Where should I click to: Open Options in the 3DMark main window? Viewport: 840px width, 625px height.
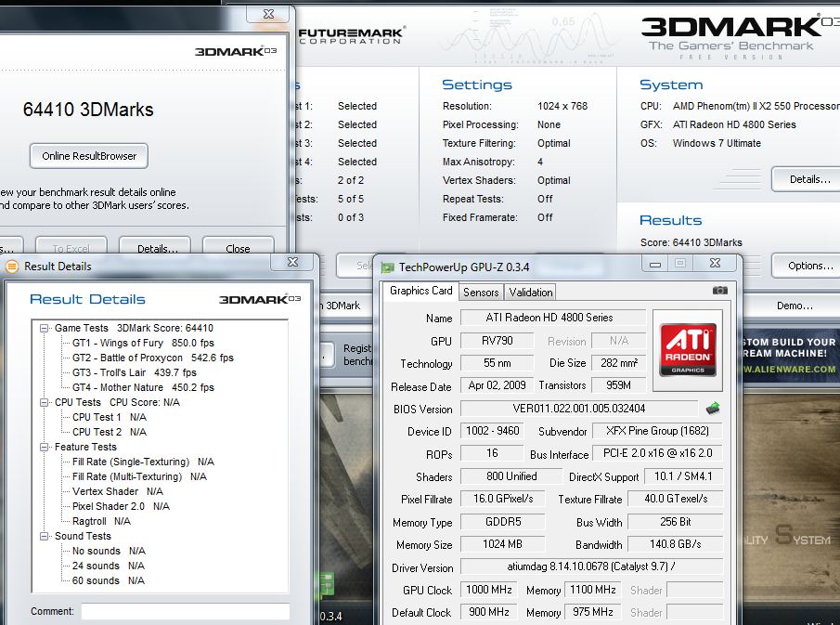806,266
